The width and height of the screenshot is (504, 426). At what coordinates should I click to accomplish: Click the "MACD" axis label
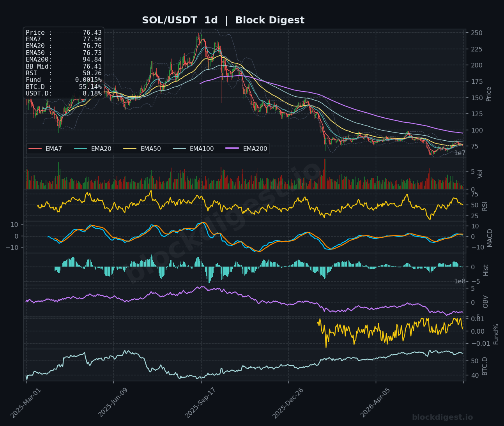pos(490,238)
